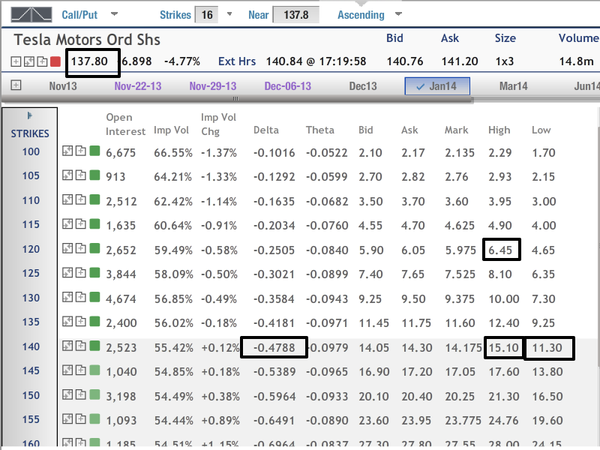600x450 pixels.
Task: Click the 17.20 ask for 145 strike
Action: (417, 372)
